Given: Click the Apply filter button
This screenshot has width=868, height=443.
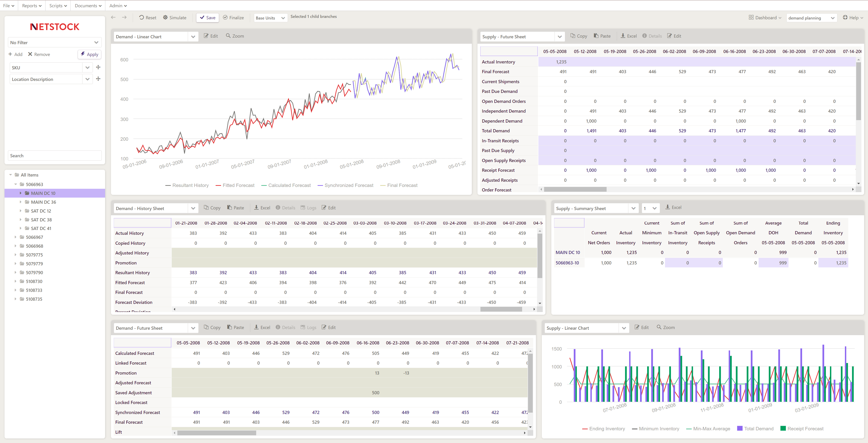Looking at the screenshot, I should 89,54.
